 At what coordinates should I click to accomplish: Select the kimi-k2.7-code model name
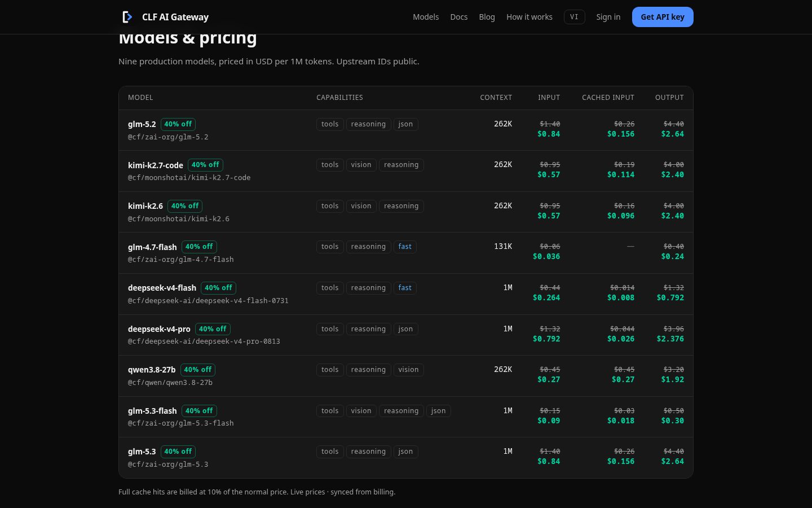click(x=156, y=165)
